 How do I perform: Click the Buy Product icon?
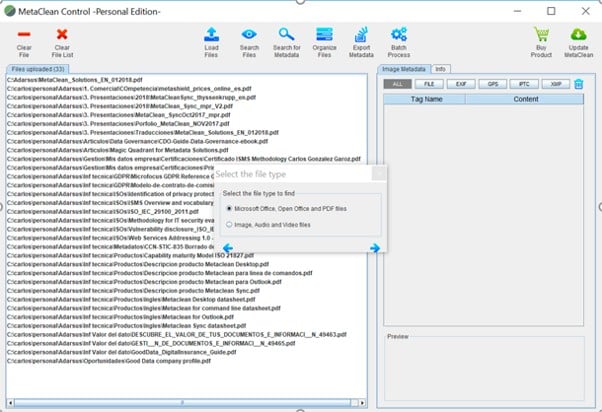tap(541, 34)
